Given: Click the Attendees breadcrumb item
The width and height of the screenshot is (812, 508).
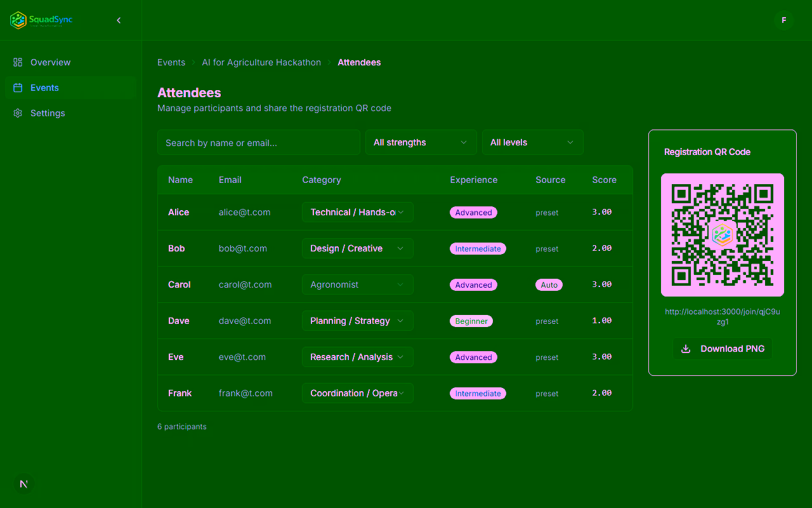Looking at the screenshot, I should click(359, 62).
